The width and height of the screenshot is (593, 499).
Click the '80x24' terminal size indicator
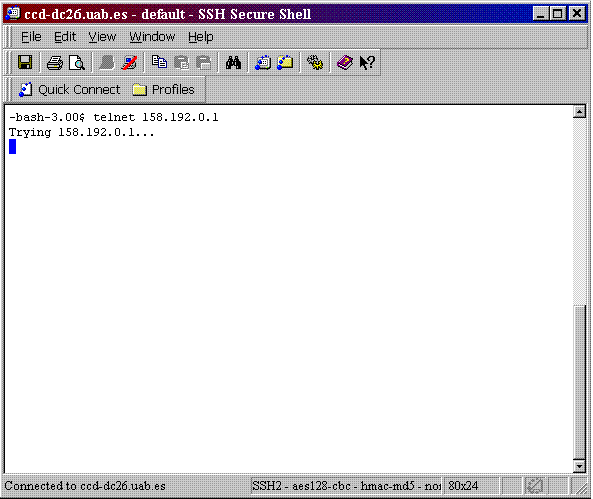(x=463, y=486)
